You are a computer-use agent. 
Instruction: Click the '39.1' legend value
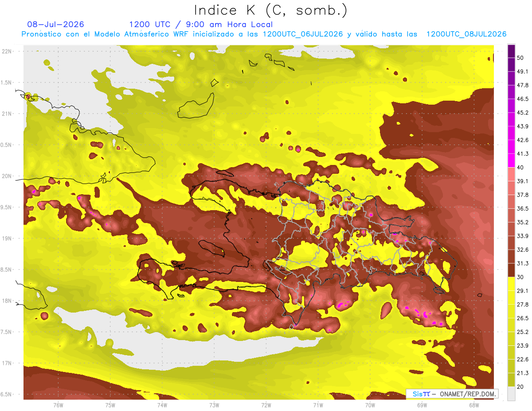click(x=523, y=181)
